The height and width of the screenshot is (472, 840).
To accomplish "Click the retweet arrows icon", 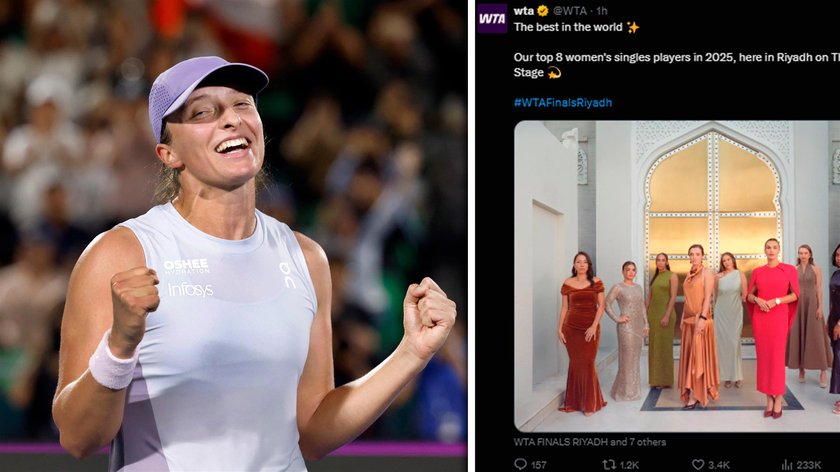I will coord(609,464).
